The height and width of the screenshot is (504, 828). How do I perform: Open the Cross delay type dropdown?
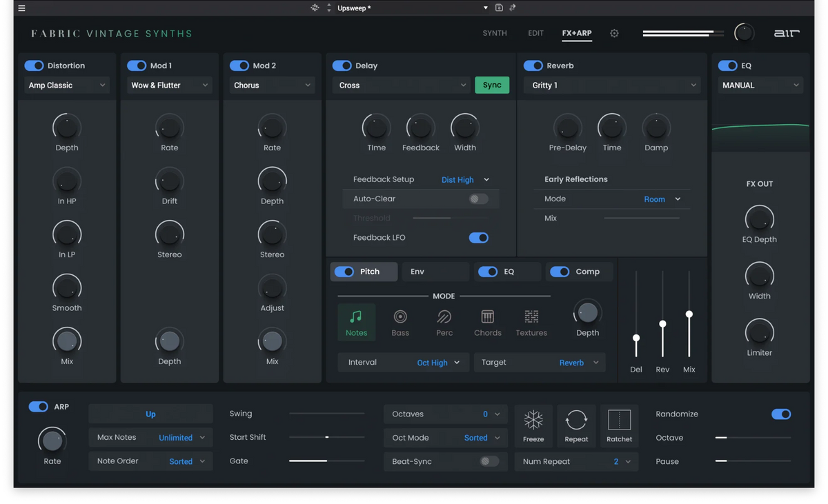pos(402,85)
